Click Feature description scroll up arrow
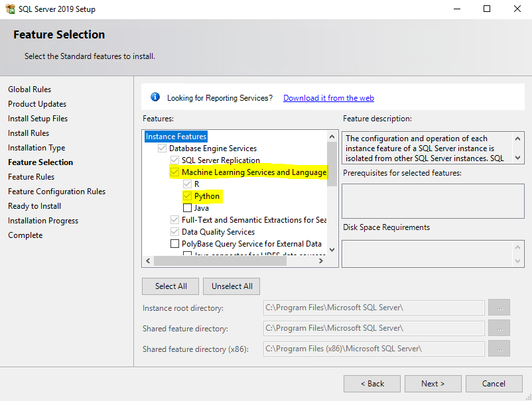This screenshot has height=401, width=532. click(517, 139)
